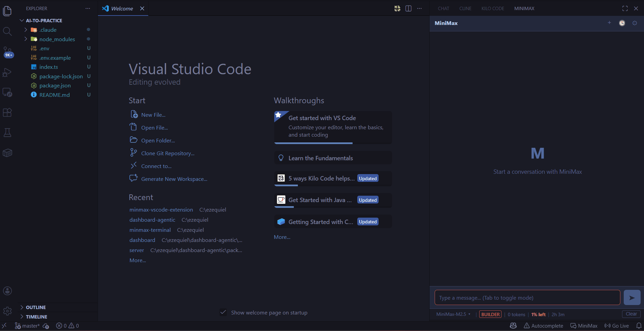Click More... under Walkthroughs
644x331 pixels.
coord(282,237)
